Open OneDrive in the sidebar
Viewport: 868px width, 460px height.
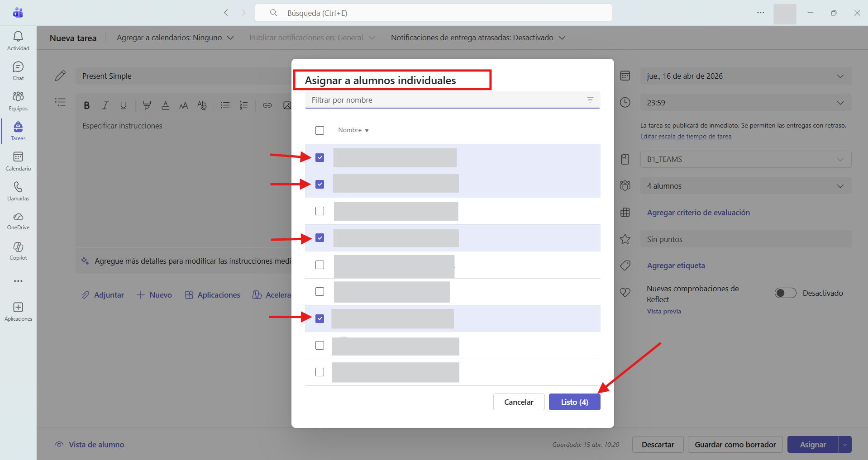point(18,221)
